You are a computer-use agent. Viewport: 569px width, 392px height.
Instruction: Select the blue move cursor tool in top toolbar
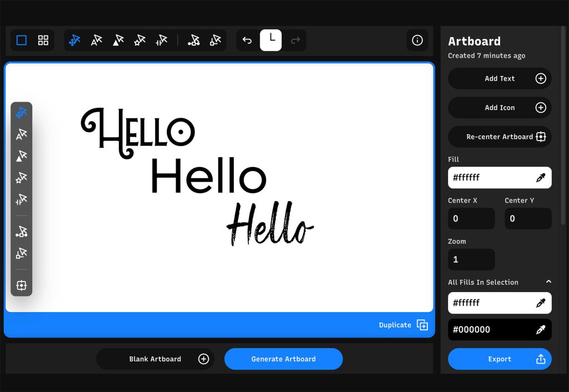point(75,40)
